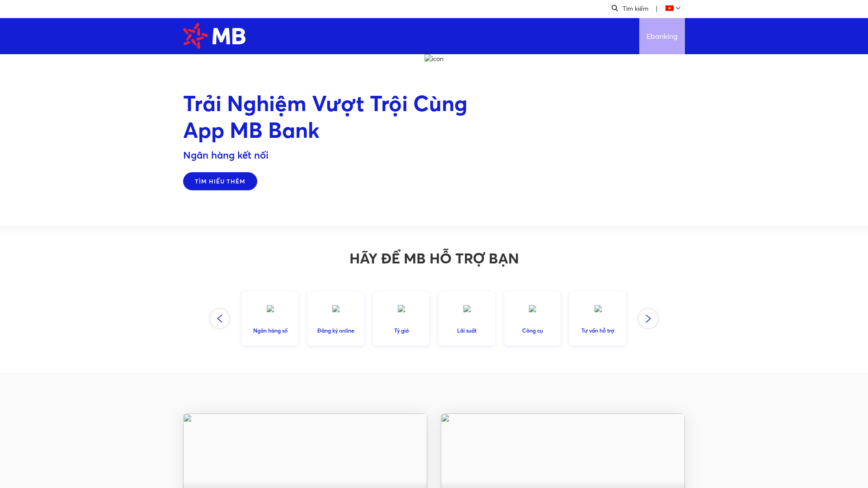Open the right promotional image card

563,450
